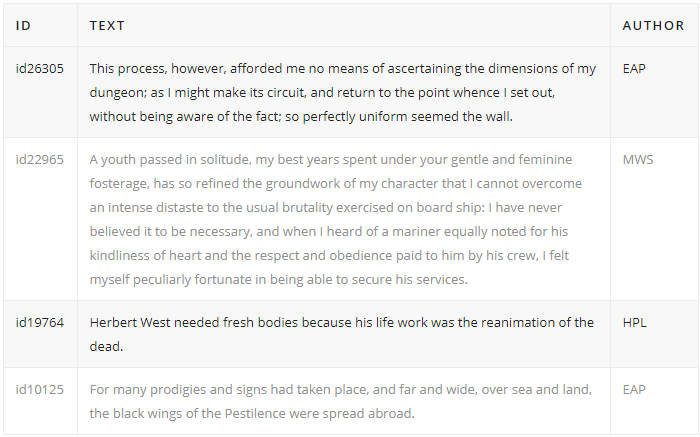This screenshot has height=437, width=700.
Task: Select the id19764 cell
Action: coord(40,323)
